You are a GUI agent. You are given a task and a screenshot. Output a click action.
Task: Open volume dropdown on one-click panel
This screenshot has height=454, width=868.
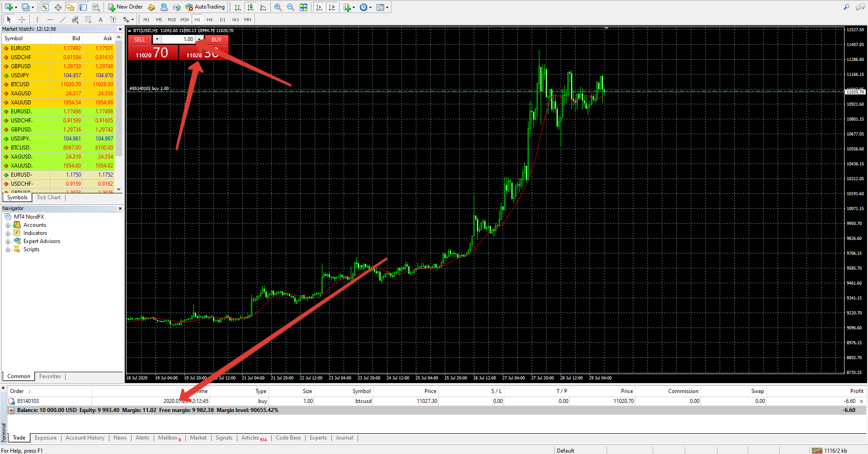[x=157, y=39]
